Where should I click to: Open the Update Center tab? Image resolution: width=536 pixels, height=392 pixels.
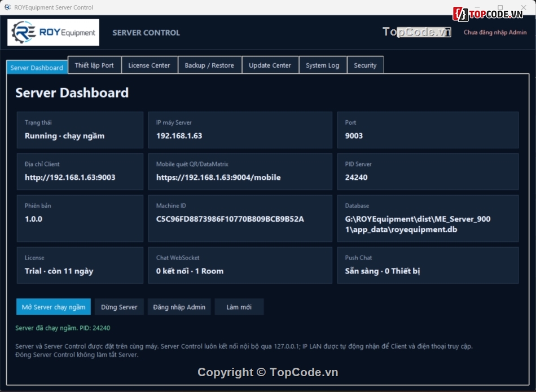click(x=270, y=65)
